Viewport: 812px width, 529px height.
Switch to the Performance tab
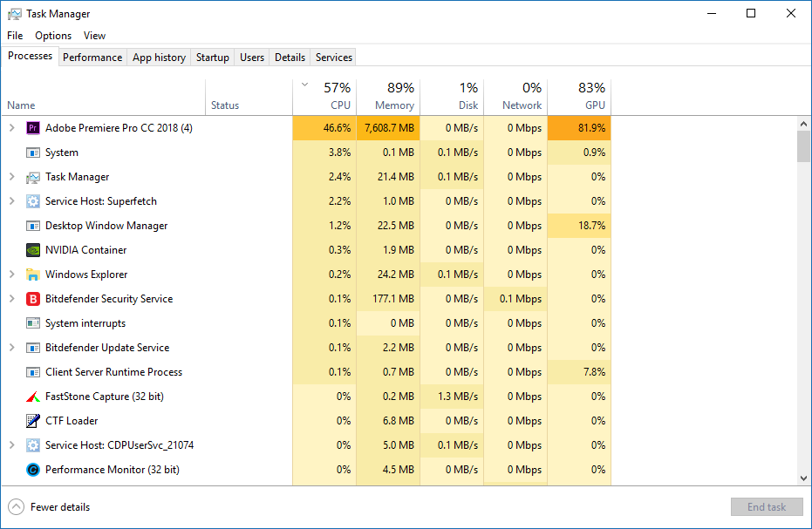click(92, 57)
